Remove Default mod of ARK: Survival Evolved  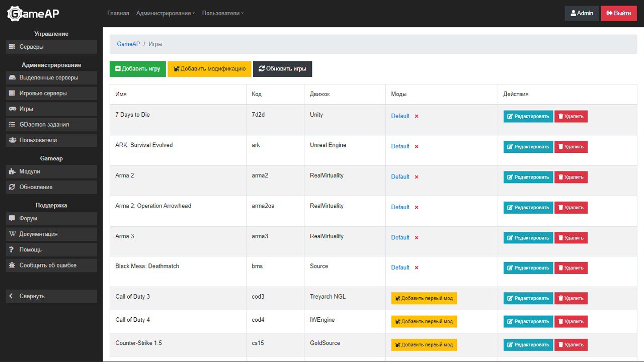click(x=417, y=147)
